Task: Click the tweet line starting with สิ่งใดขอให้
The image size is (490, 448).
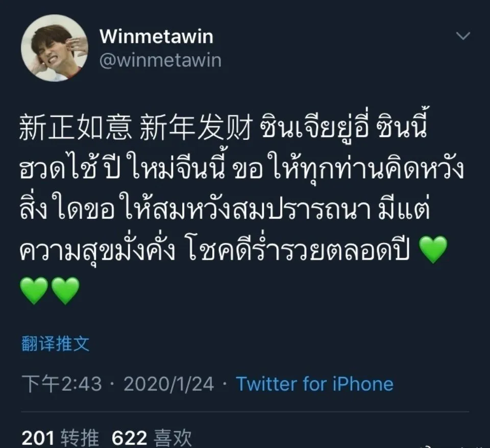Action: [x=225, y=208]
